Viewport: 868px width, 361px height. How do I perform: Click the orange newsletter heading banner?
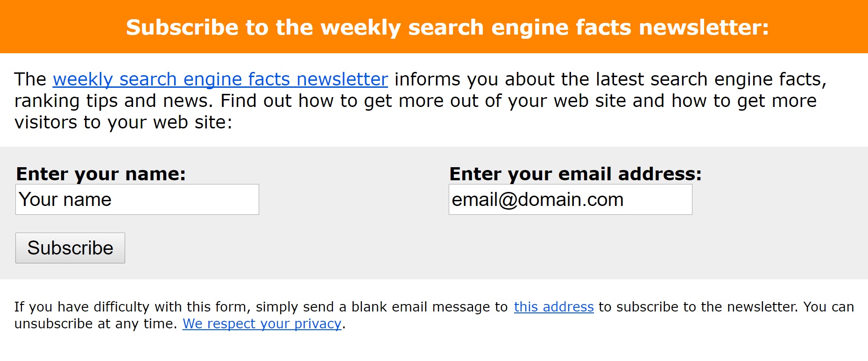[434, 27]
